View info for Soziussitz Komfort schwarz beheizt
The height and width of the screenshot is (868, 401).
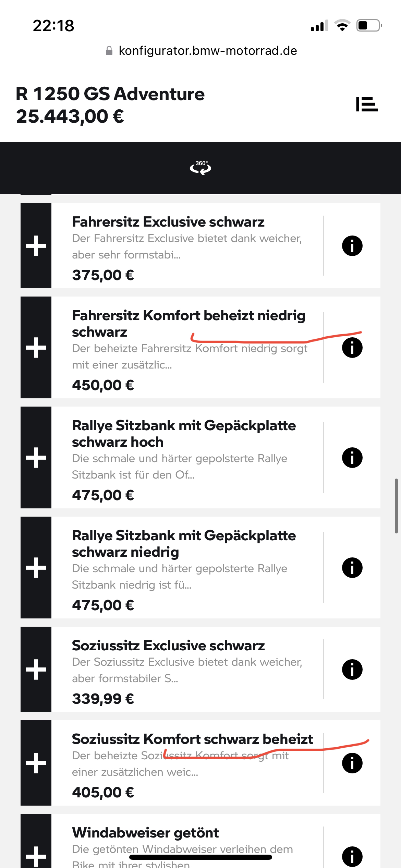point(352,763)
